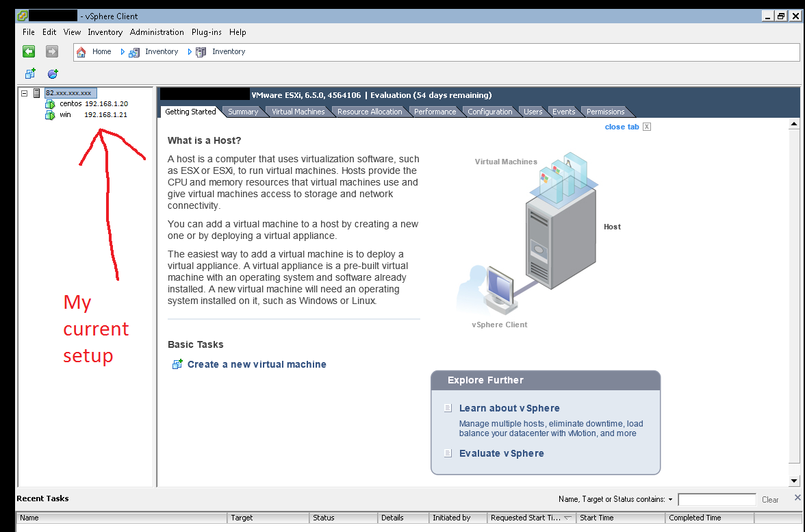Sort Recent Tasks by Name column

122,518
